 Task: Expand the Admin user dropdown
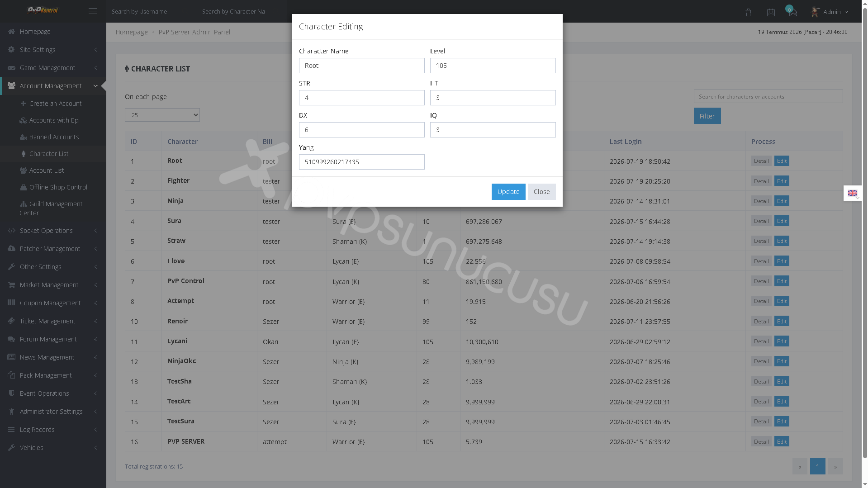830,12
